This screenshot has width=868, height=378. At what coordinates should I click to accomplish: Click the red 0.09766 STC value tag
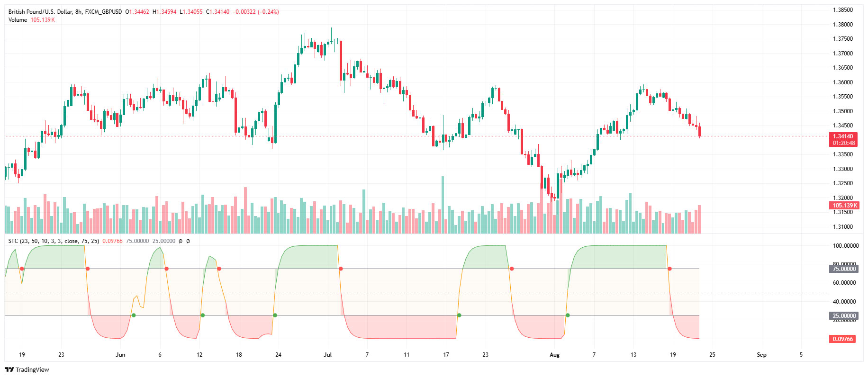click(843, 339)
